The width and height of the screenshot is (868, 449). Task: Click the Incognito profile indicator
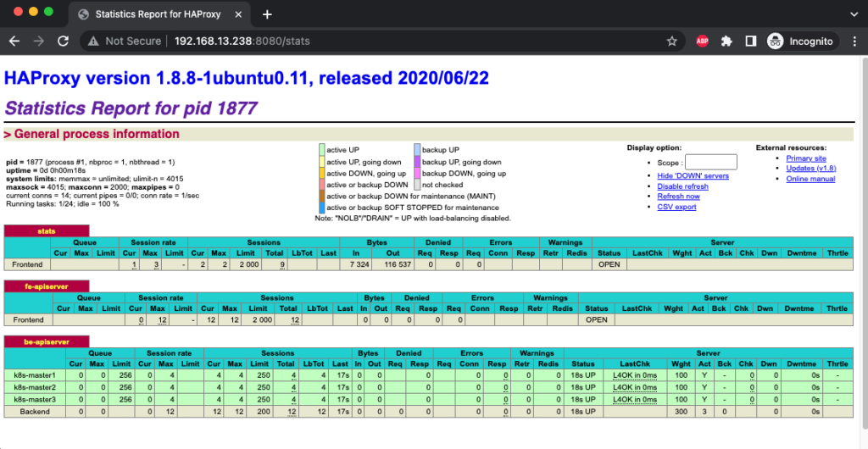coord(802,41)
